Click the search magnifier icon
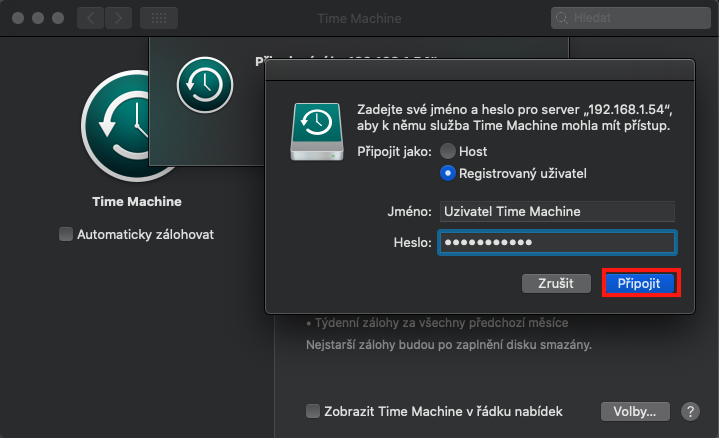 [x=564, y=18]
